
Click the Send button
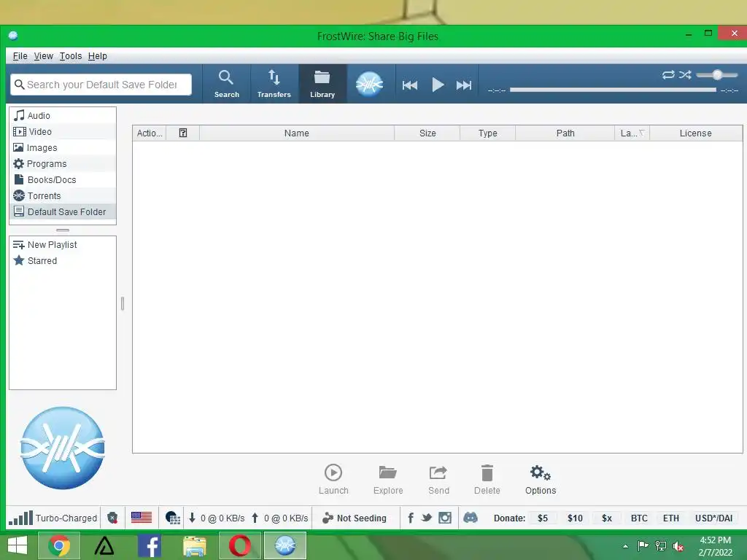438,480
